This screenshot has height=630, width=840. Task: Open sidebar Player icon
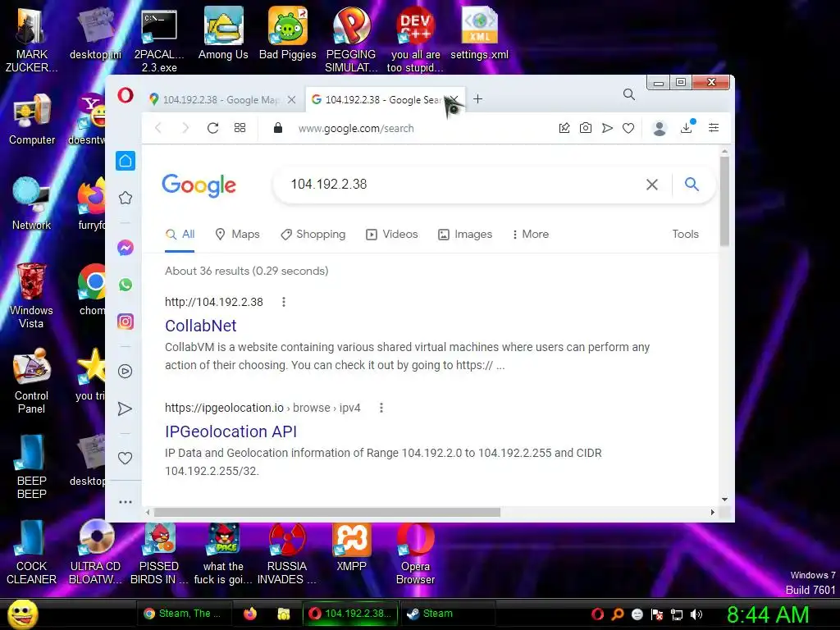(126, 372)
